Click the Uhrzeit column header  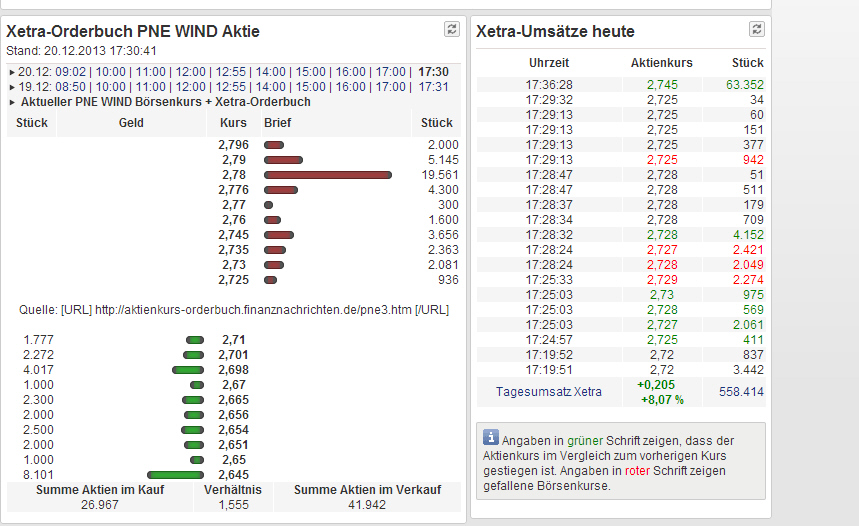(549, 62)
